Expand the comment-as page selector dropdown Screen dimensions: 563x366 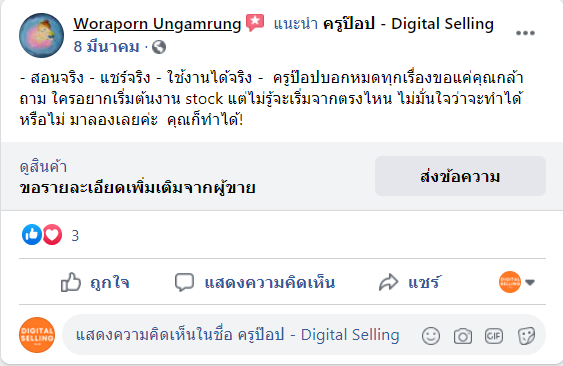pos(517,282)
